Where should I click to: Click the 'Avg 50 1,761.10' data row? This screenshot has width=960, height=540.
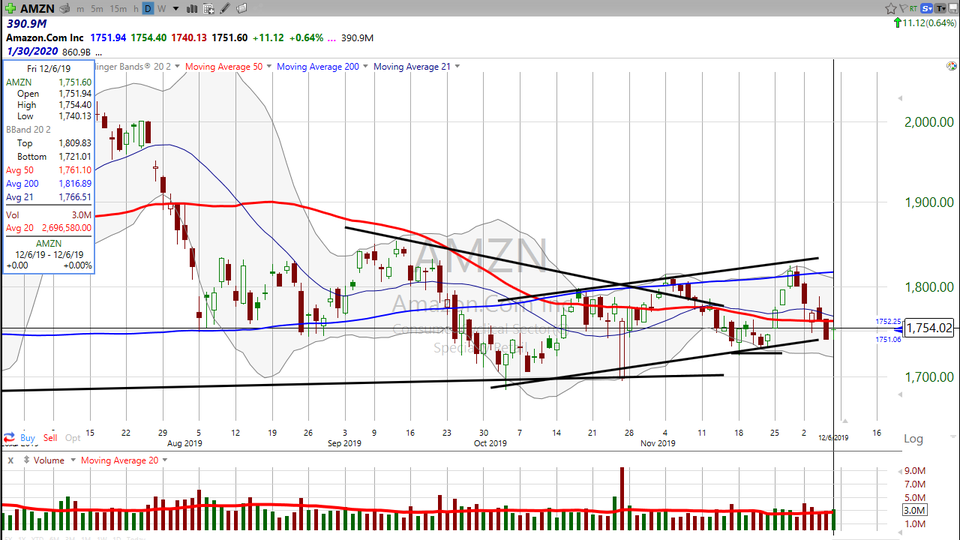[x=48, y=170]
